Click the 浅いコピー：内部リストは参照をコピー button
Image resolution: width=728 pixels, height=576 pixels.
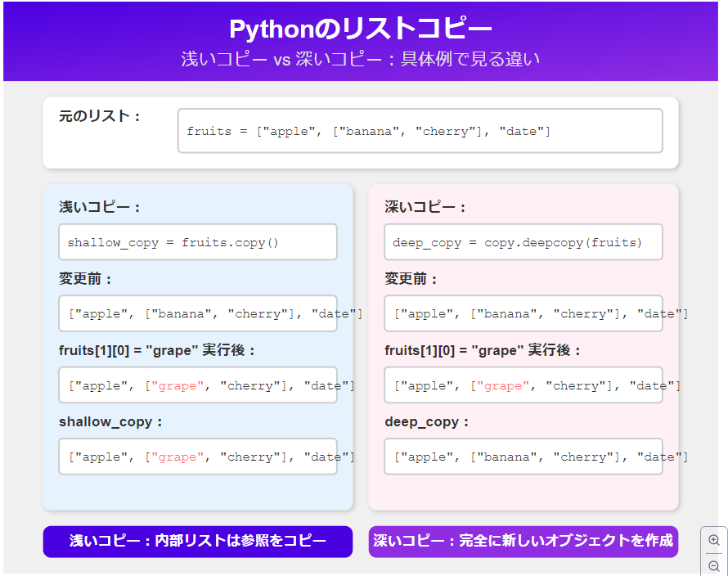tap(198, 541)
